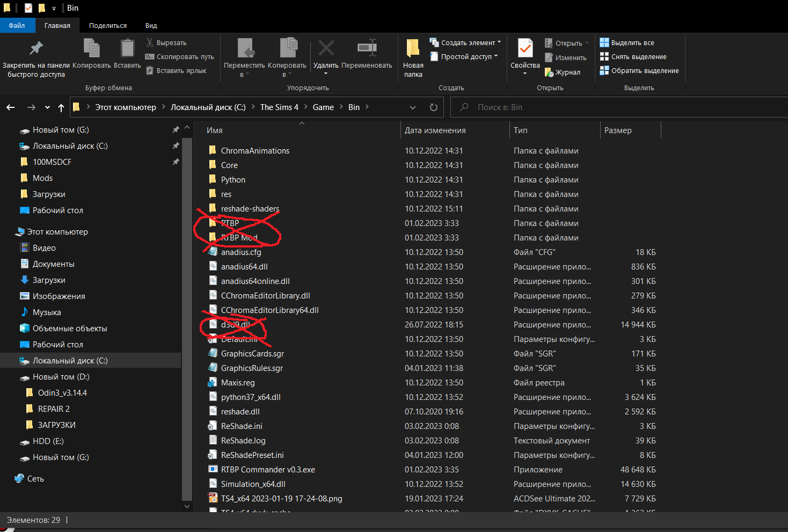Screen dimensions: 788x532
Task: Open Сеть (Network) in the navigation pane
Action: (x=35, y=479)
